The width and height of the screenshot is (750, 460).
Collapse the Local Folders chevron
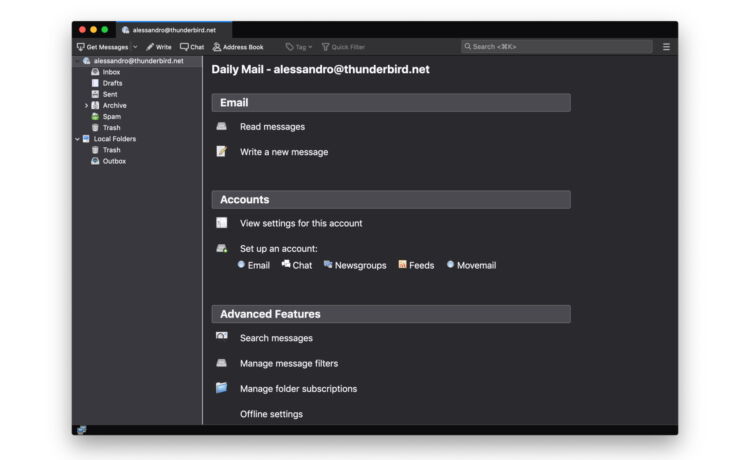[77, 139]
